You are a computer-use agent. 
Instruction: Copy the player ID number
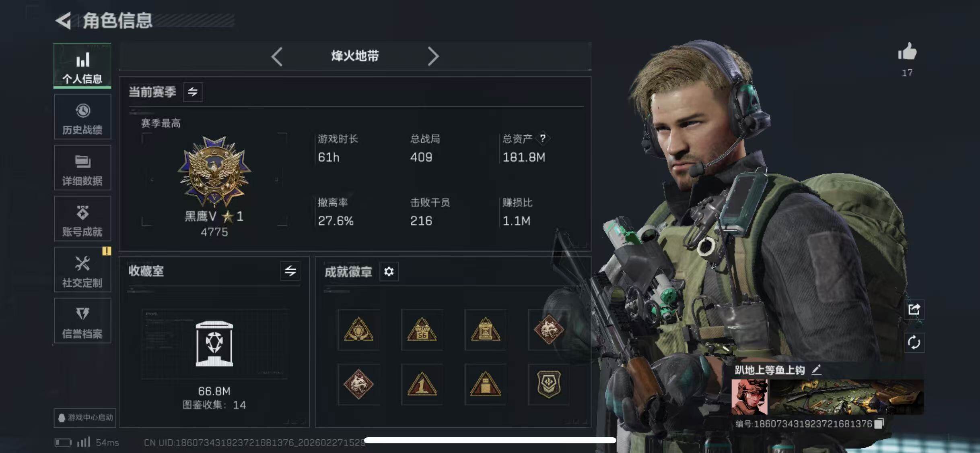[879, 424]
